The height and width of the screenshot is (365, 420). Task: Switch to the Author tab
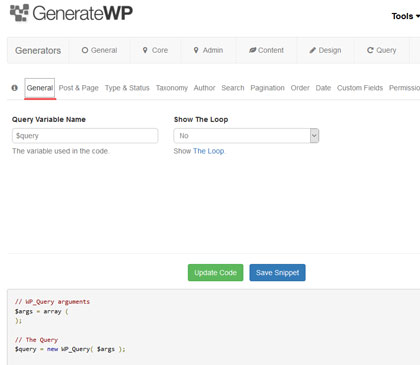204,88
